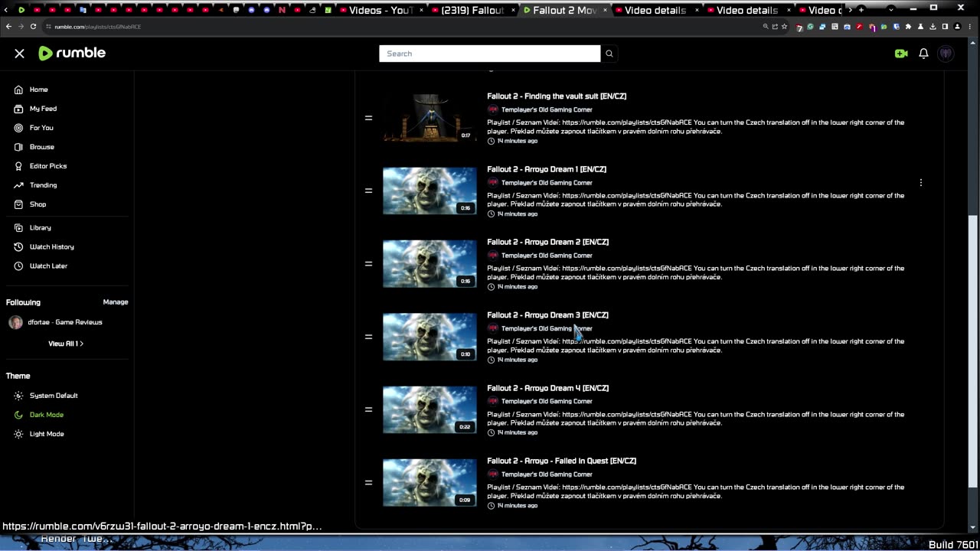980x551 pixels.
Task: Open the tab search dropdown chevron
Action: [x=891, y=9]
